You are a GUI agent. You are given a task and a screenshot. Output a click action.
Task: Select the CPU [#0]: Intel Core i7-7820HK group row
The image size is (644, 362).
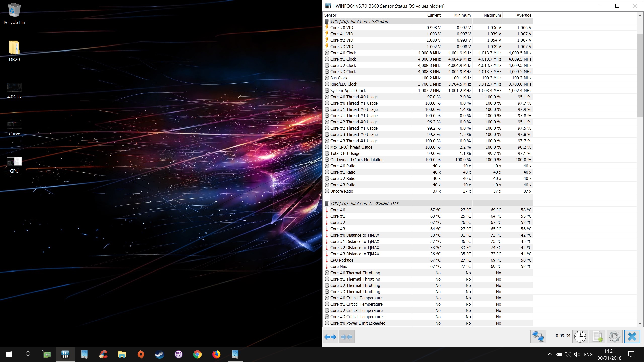point(428,21)
